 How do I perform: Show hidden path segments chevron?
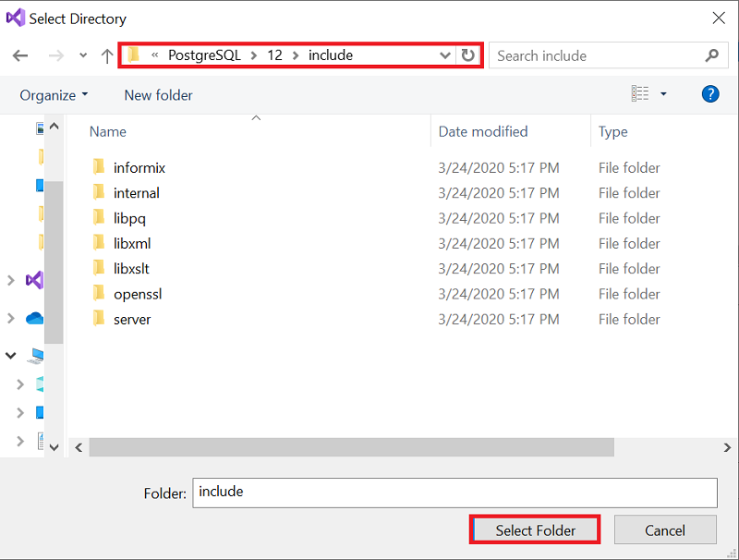(154, 55)
